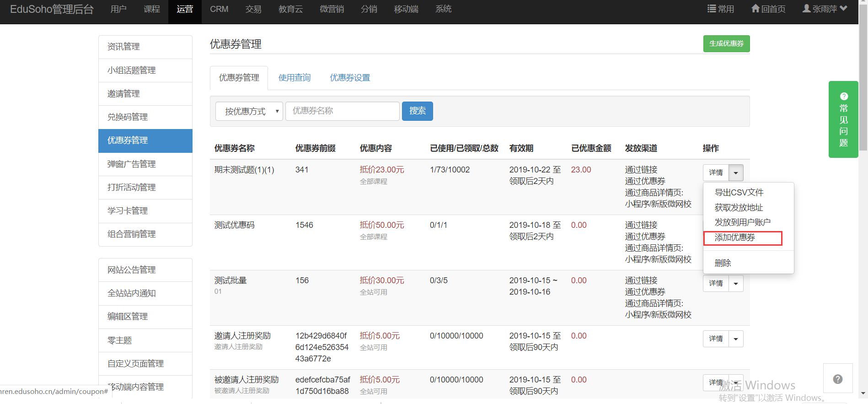The image size is (868, 404).
Task: Expand the action caret for 测试批量 row
Action: (736, 284)
